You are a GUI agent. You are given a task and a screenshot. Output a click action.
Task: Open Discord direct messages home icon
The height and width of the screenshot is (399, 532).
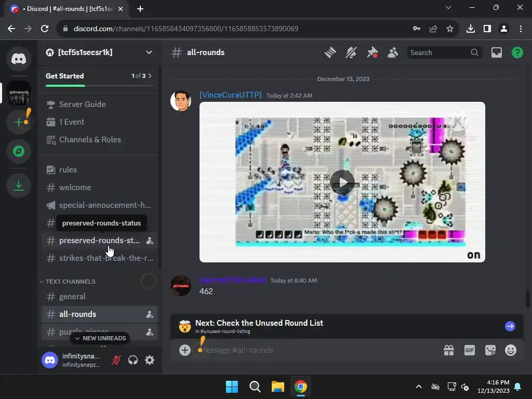19,59
